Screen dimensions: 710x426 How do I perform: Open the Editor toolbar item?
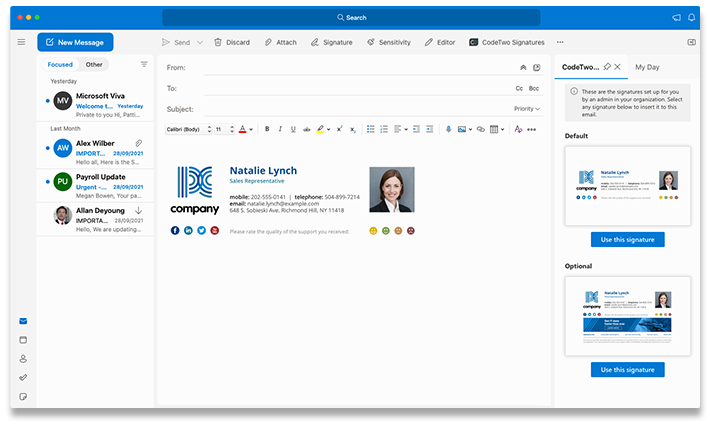(440, 42)
